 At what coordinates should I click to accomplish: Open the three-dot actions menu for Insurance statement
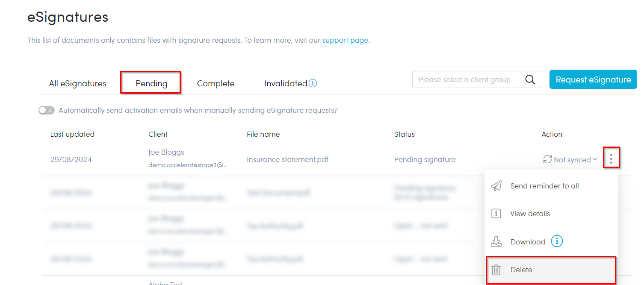(x=611, y=159)
